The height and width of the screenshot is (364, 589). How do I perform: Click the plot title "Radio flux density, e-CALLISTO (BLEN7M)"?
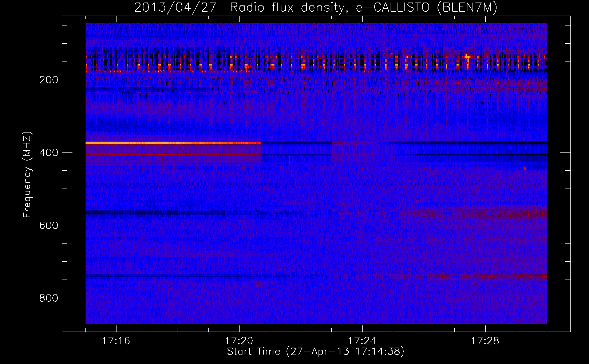(363, 7)
